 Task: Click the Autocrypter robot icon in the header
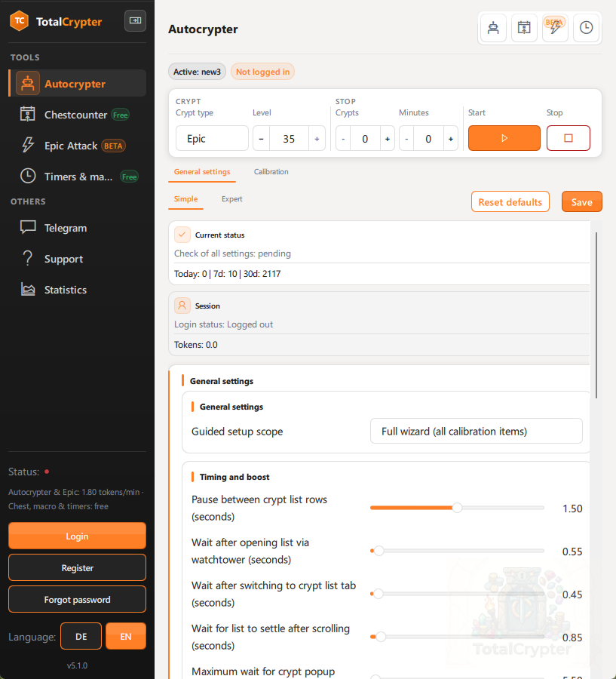[x=493, y=28]
